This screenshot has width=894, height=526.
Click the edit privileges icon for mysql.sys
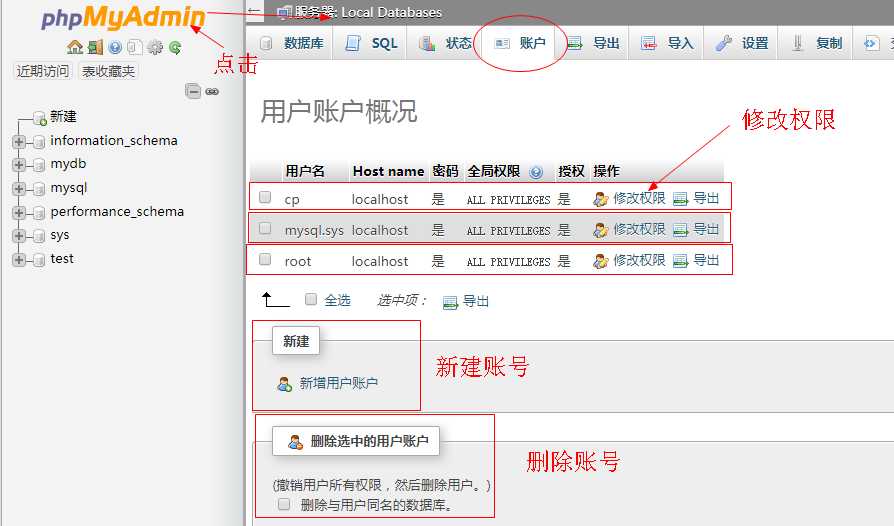tap(600, 230)
